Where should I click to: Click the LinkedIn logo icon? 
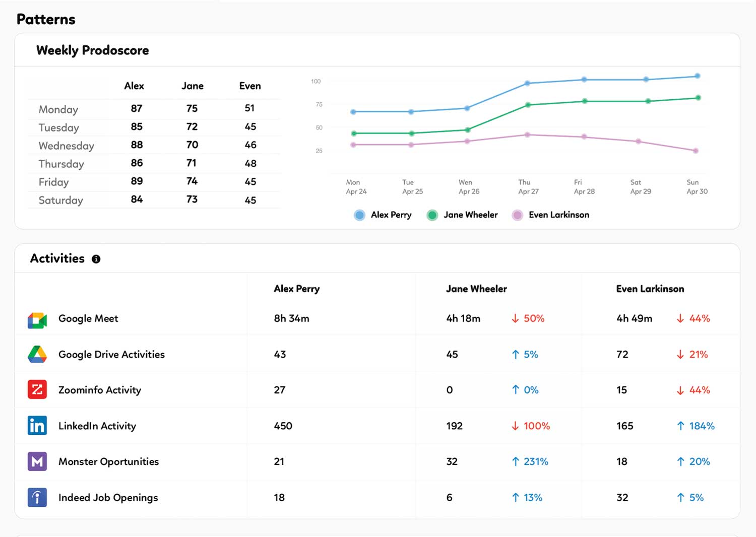(x=37, y=426)
